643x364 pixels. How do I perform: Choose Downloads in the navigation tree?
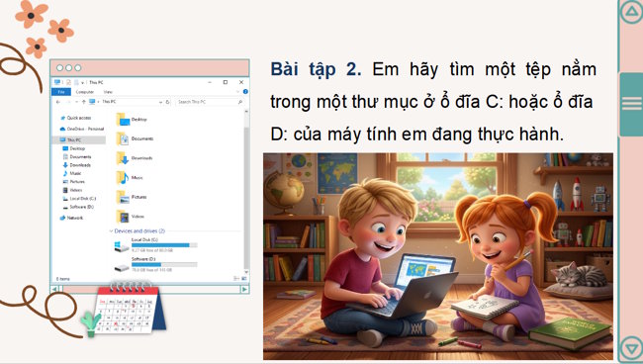(77, 165)
